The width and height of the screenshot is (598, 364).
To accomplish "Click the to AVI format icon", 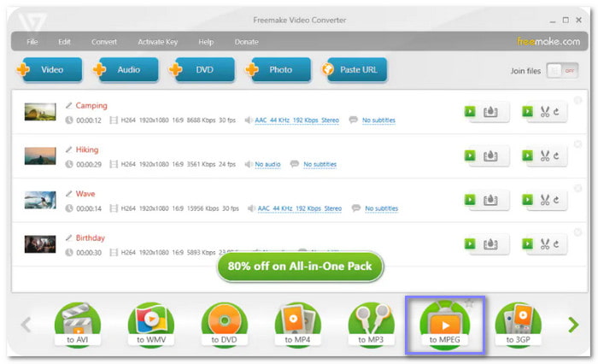I will [x=78, y=324].
